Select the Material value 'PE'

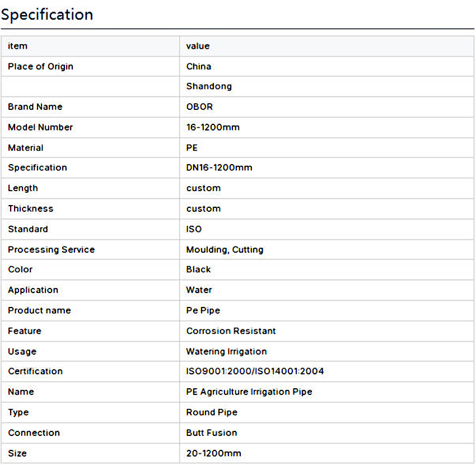coord(192,148)
